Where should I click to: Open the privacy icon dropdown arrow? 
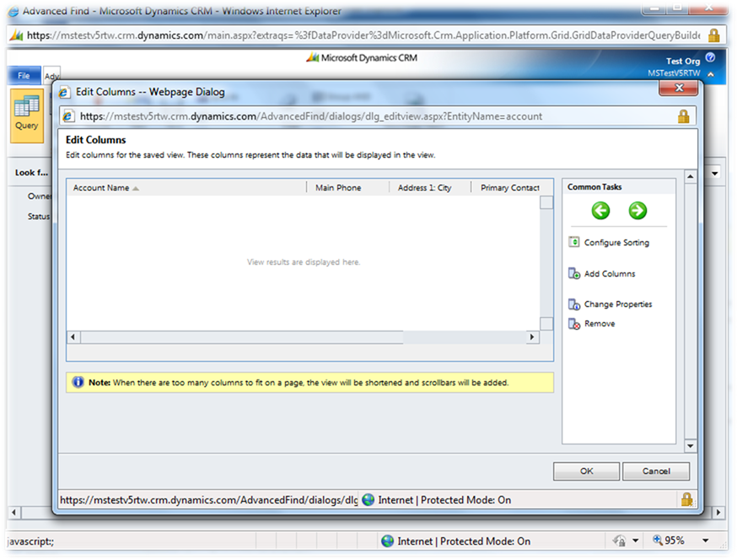pyautogui.click(x=636, y=541)
